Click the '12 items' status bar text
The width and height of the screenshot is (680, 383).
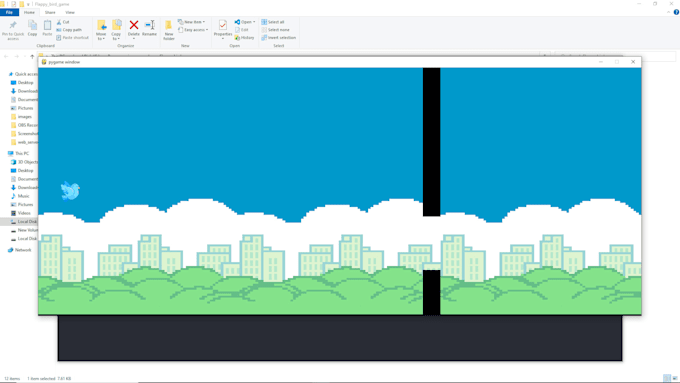pos(12,379)
